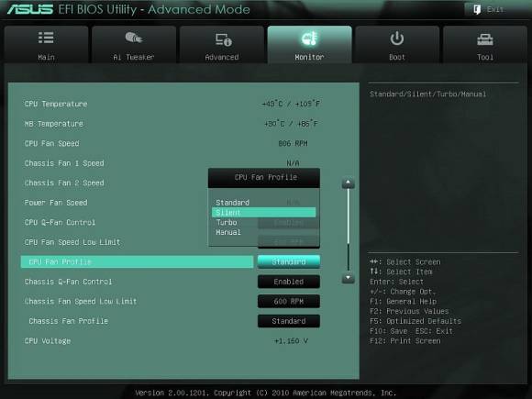
Task: Select the Chassis Fan 1 Speed label
Action: tap(64, 163)
